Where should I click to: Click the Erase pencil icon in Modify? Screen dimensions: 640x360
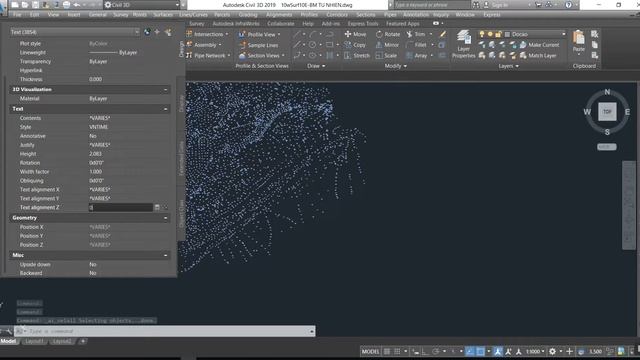[442, 34]
